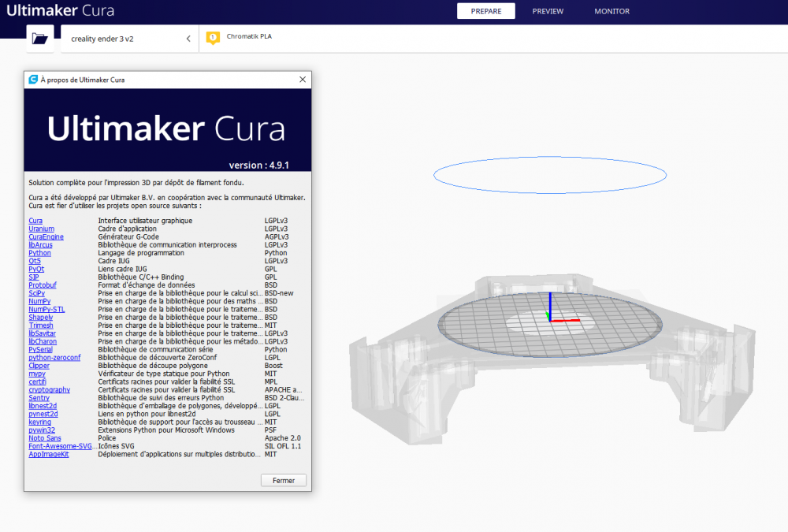
Task: Close the À propos de Ultimaker Cura dialog
Action: pos(303,80)
